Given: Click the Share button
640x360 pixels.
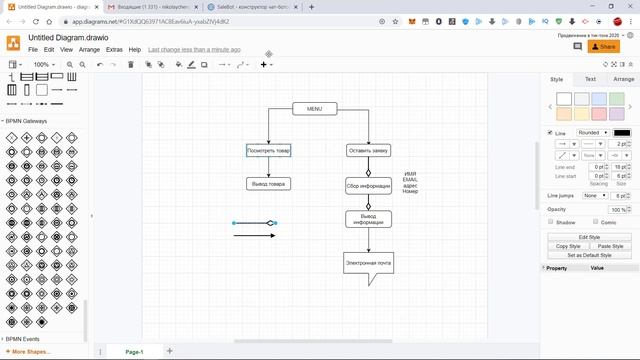Looking at the screenshot, I should (604, 47).
